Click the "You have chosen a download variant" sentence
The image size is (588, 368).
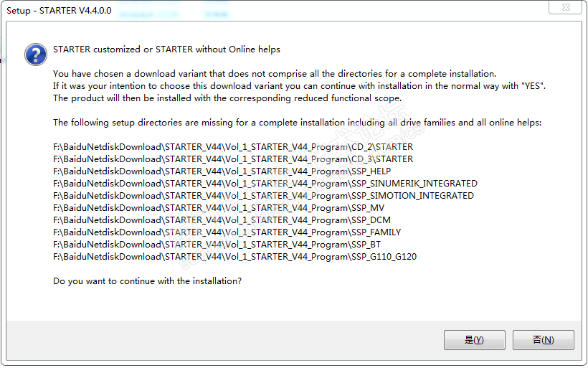pyautogui.click(x=275, y=74)
